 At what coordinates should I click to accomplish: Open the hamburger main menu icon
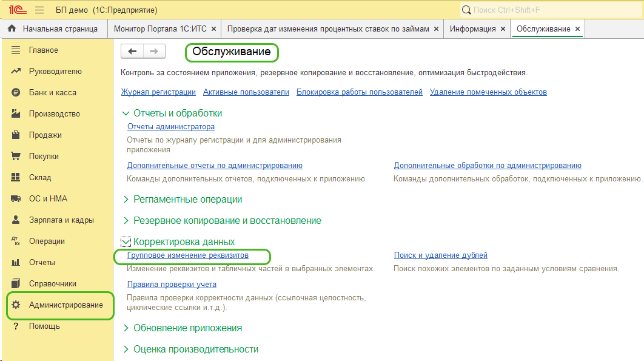[x=39, y=10]
